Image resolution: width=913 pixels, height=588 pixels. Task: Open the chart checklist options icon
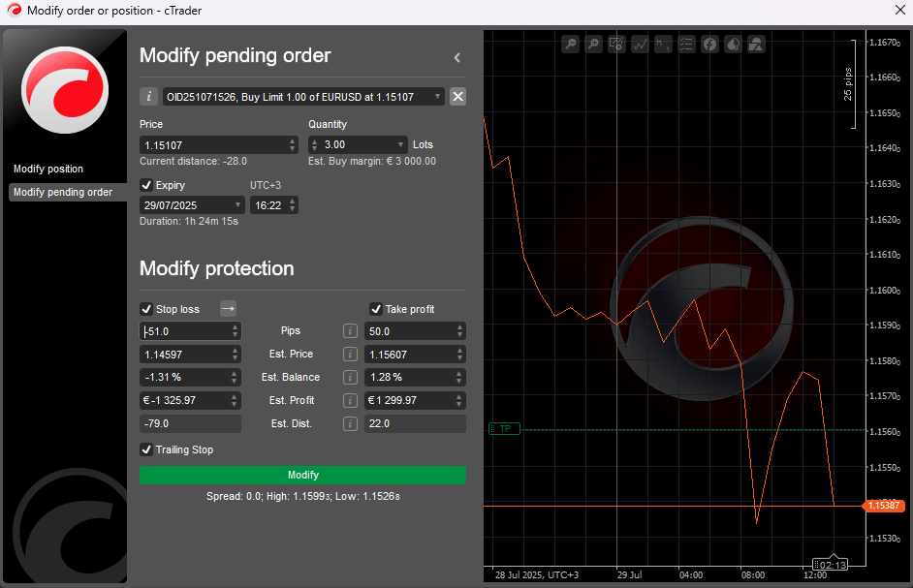tap(686, 44)
